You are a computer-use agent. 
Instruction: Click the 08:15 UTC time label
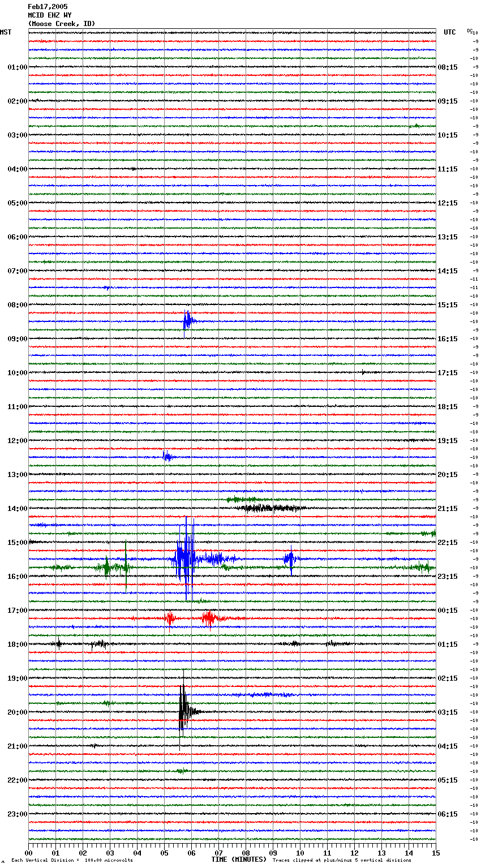pos(448,67)
